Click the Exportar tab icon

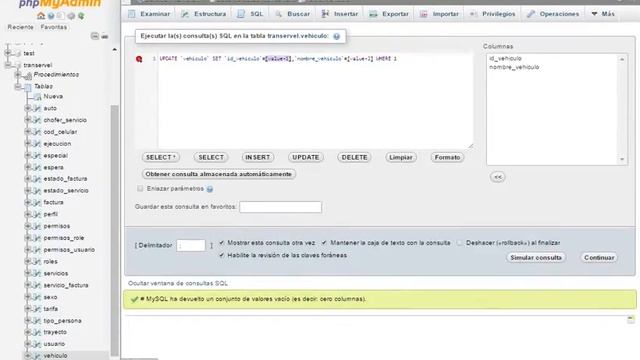click(x=373, y=14)
